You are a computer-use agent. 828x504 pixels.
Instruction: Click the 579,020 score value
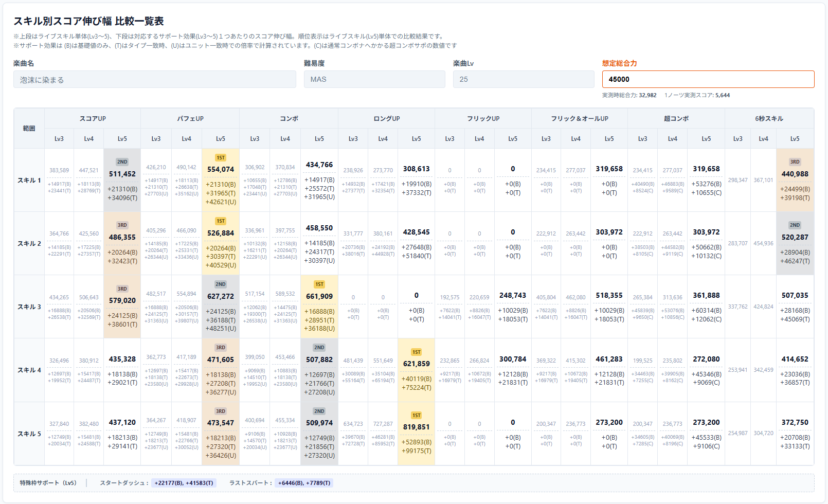click(122, 300)
